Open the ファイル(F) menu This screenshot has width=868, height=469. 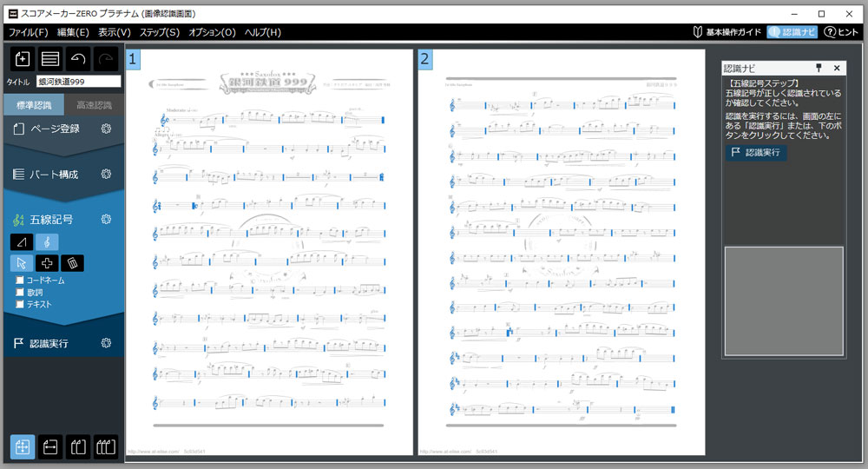29,32
